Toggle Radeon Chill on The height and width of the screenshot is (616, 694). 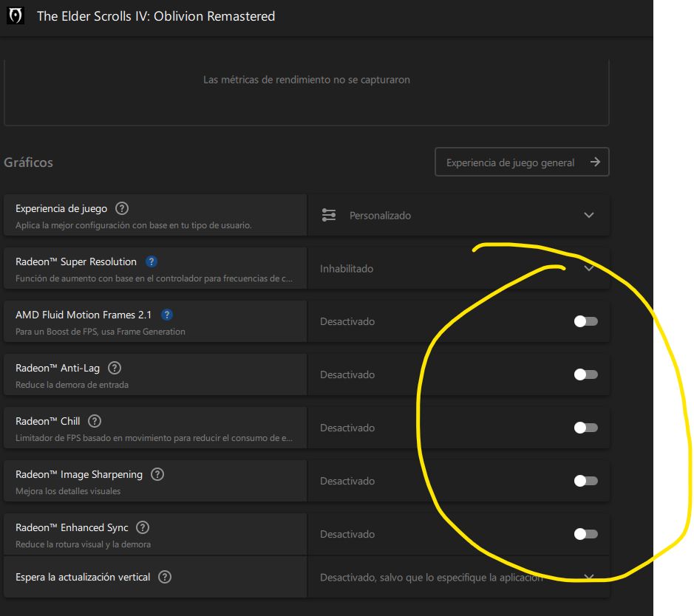pyautogui.click(x=585, y=428)
